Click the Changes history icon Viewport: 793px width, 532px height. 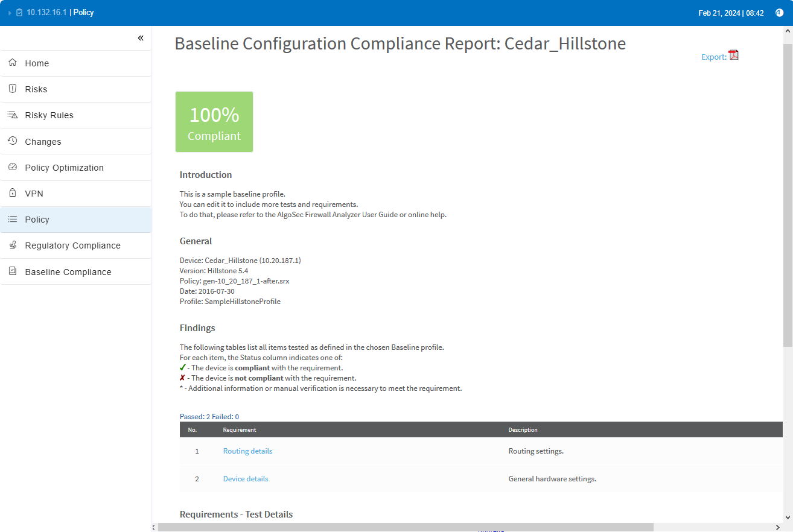click(12, 141)
